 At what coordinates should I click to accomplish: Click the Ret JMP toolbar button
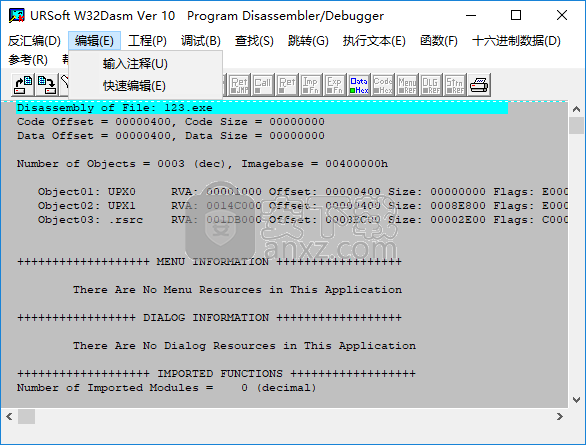[239, 85]
